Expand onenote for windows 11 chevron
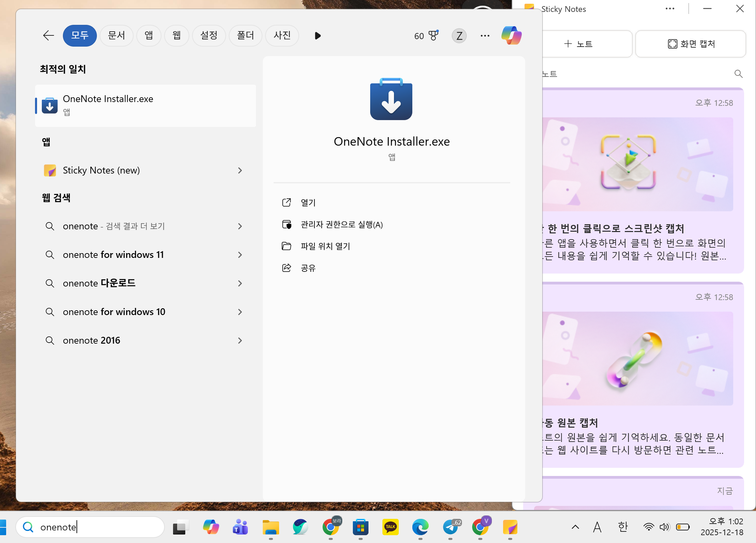756x543 pixels. (240, 255)
